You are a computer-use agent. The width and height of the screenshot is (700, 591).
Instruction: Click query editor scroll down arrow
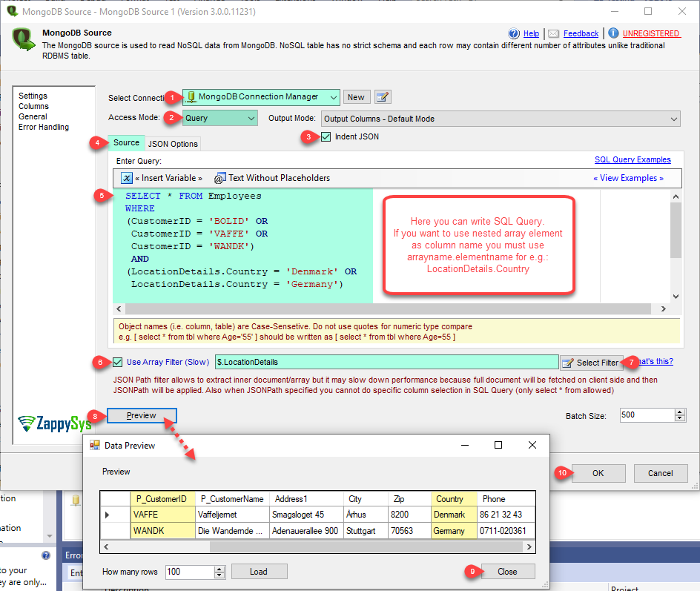676,297
